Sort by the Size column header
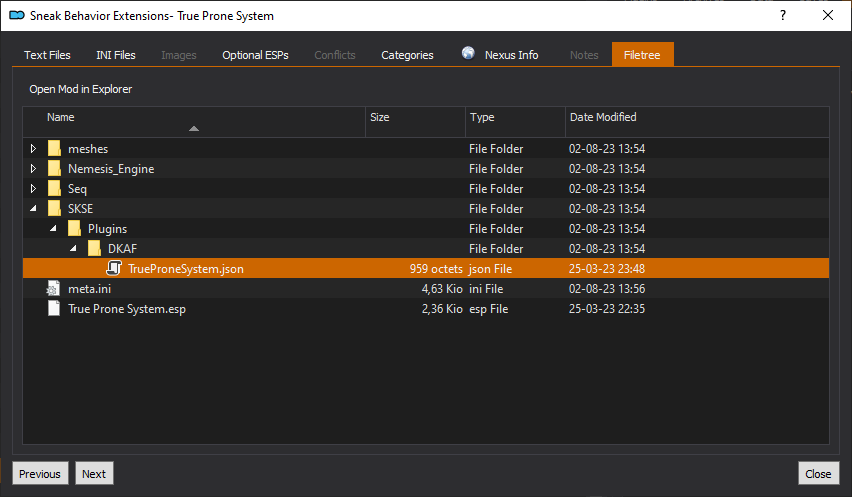This screenshot has height=497, width=852. click(415, 122)
